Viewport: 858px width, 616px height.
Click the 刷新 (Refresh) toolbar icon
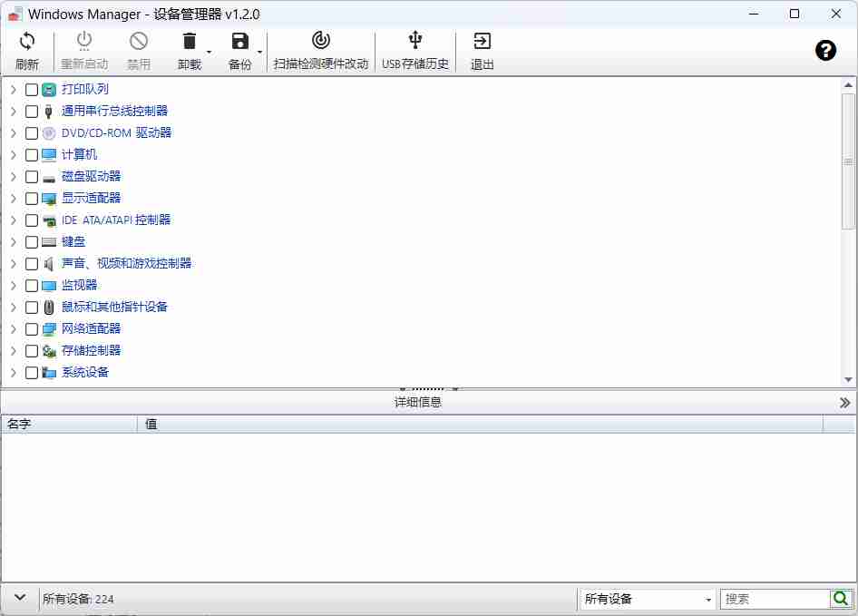coord(28,41)
